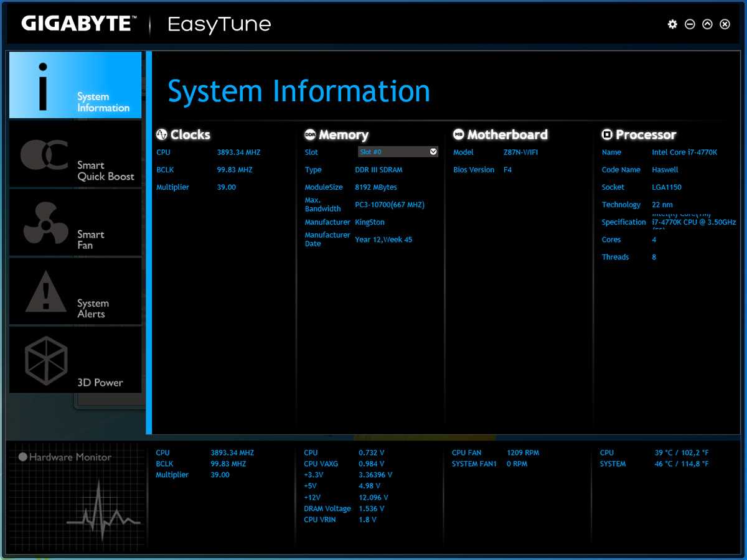Click the Clocks section header icon

pos(161,134)
